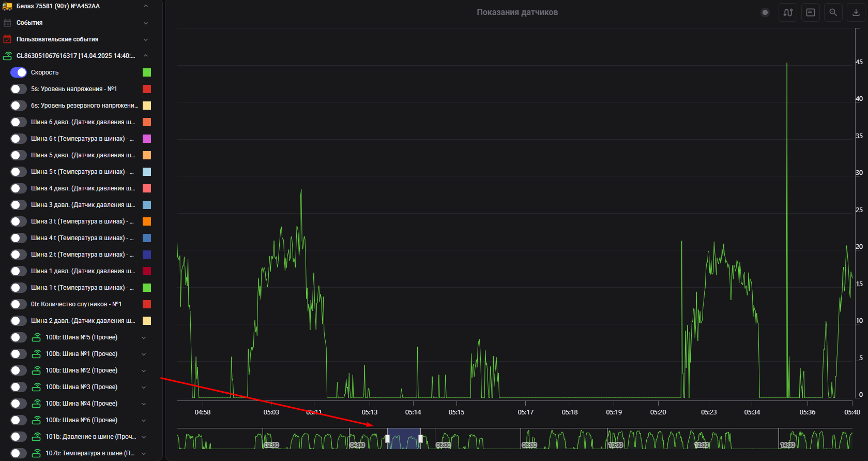Click the green device icon beside GL863051067616317
This screenshot has height=461, width=868.
coord(7,56)
